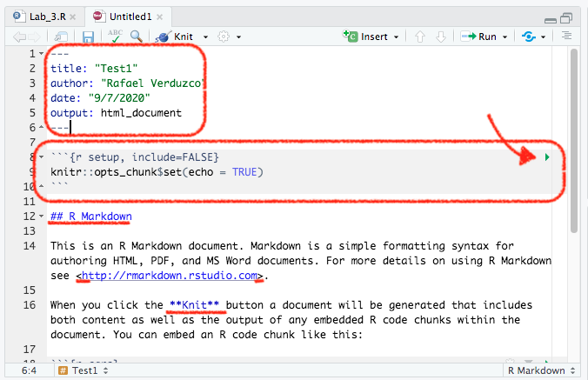Open find and replace magnifier
588x380 pixels.
(x=137, y=37)
